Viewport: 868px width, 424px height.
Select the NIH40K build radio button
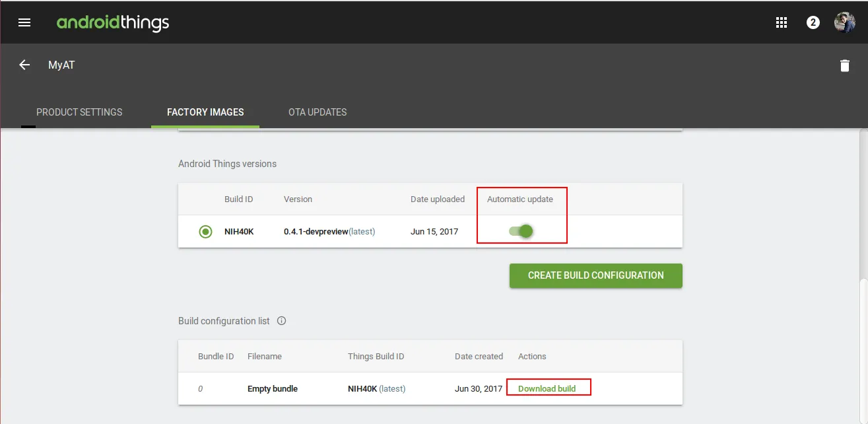[x=205, y=232]
